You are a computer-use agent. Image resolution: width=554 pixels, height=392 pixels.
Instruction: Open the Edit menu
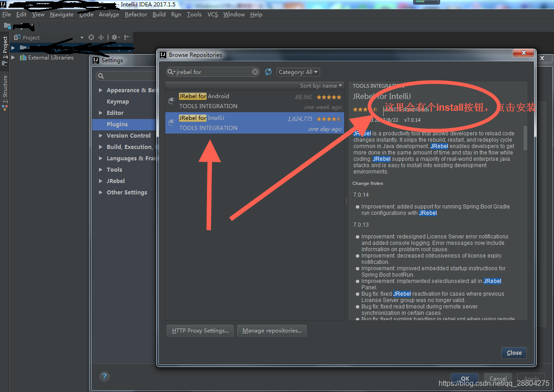click(x=21, y=15)
